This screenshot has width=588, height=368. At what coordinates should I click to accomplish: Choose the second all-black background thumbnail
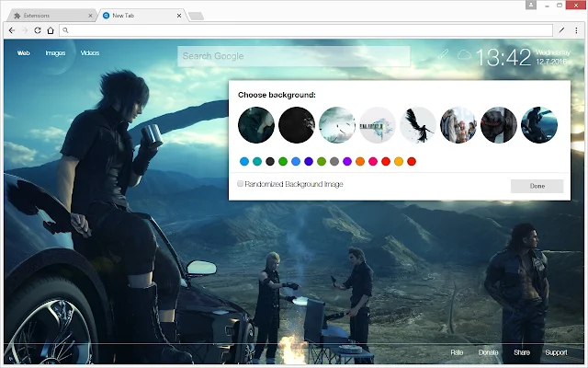click(x=297, y=125)
